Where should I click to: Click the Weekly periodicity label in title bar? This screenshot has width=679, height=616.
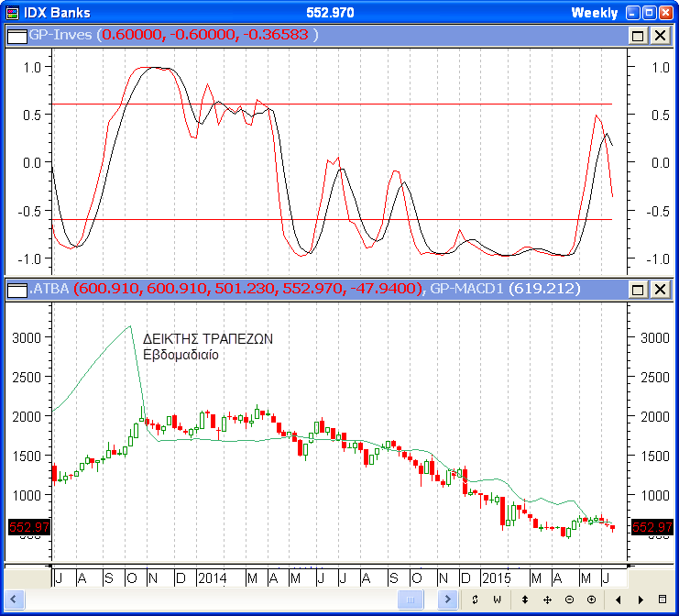coord(595,13)
